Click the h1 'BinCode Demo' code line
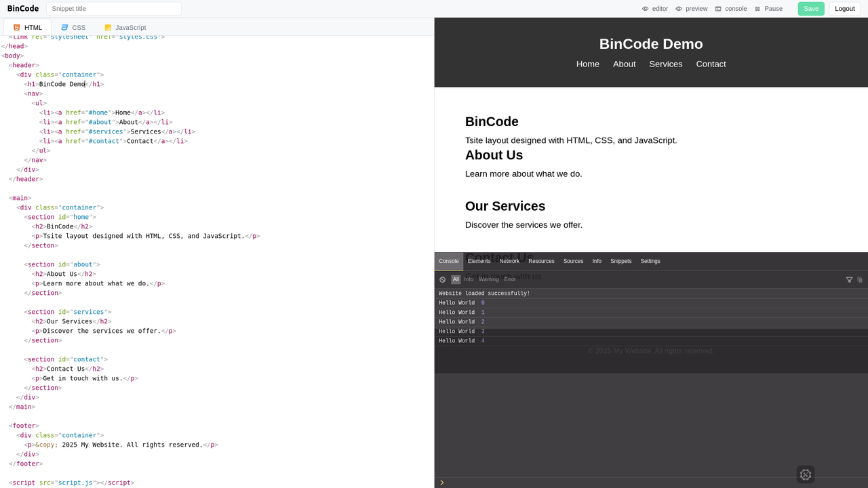The height and width of the screenshot is (488, 868). (64, 84)
